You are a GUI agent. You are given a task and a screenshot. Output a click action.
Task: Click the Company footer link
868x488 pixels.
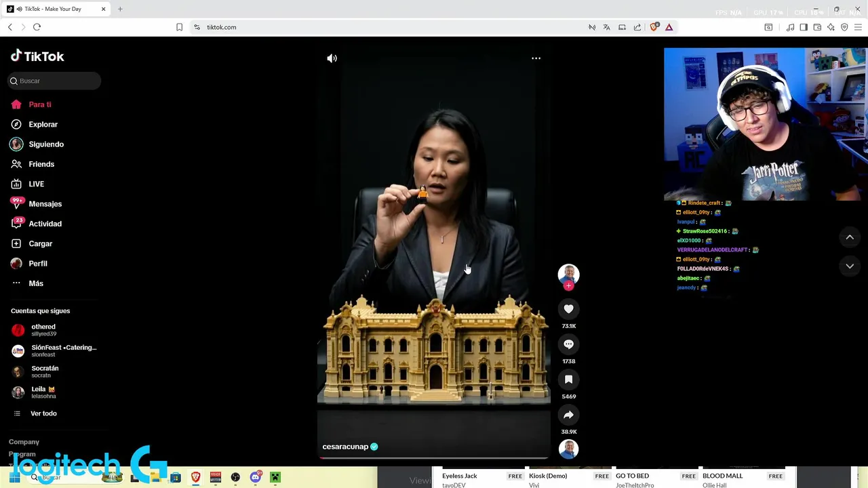pos(24,442)
